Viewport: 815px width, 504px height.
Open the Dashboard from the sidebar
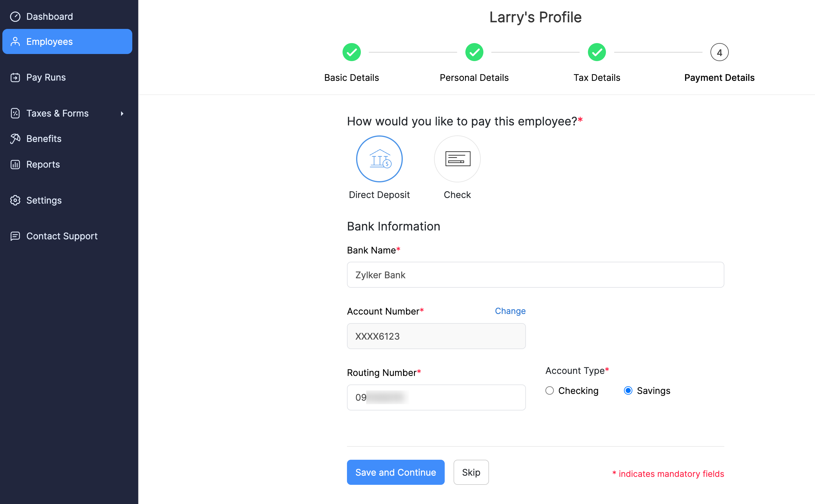(x=49, y=16)
